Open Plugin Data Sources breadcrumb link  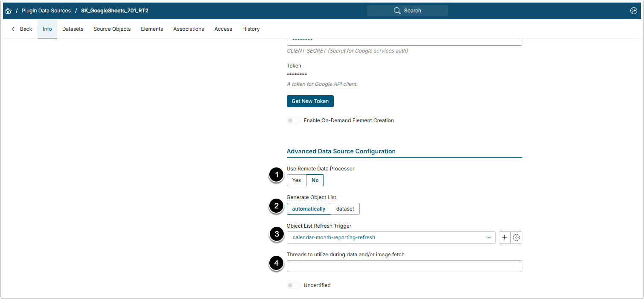pos(46,11)
